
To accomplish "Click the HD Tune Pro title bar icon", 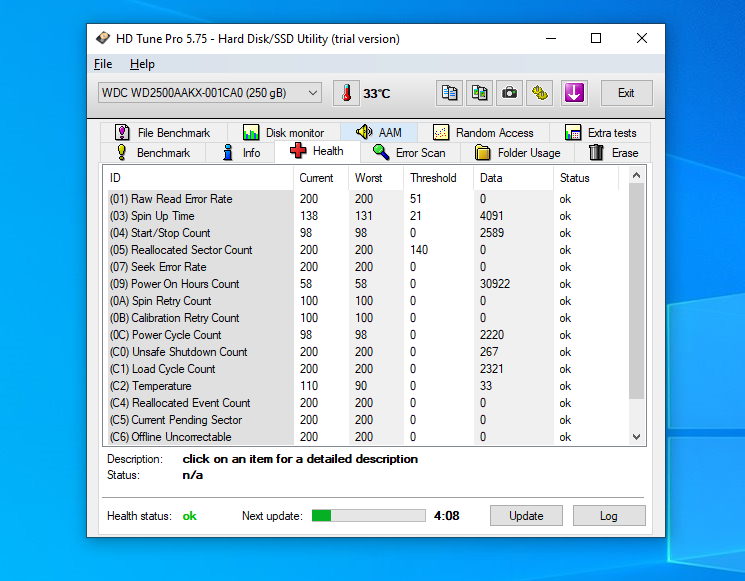I will (x=103, y=38).
